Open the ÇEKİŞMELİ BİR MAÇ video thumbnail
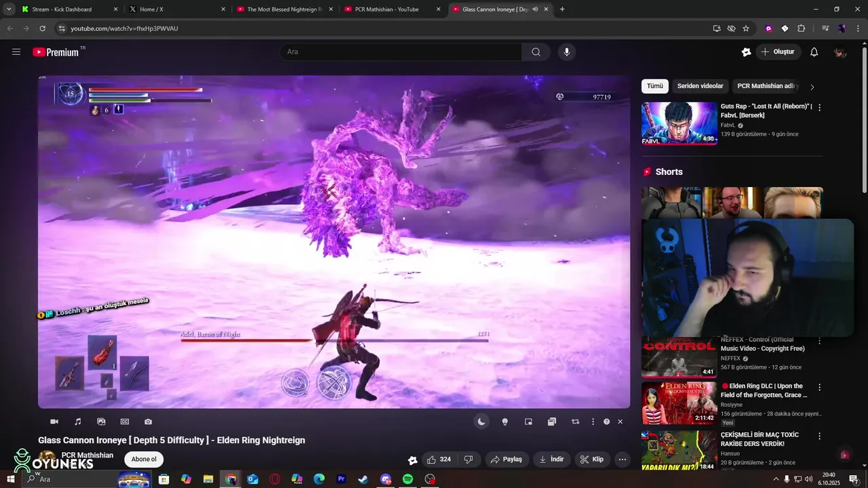Viewport: 868px width, 488px height. (679, 451)
